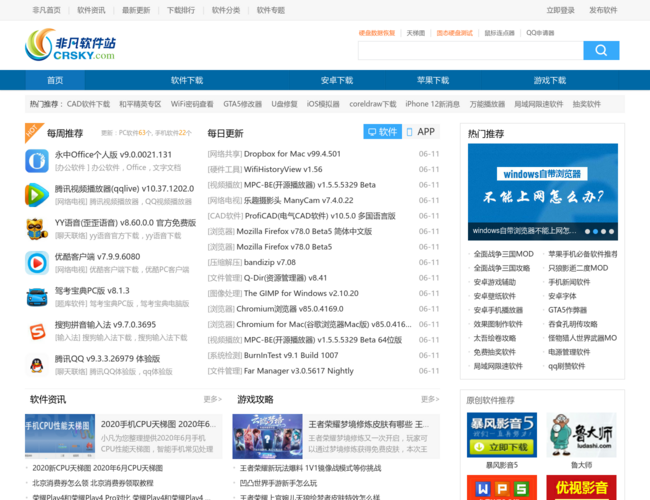This screenshot has width=650, height=500.
Task: Open Chromium浏览器 v85.0.4169.0 entry
Action: (290, 309)
